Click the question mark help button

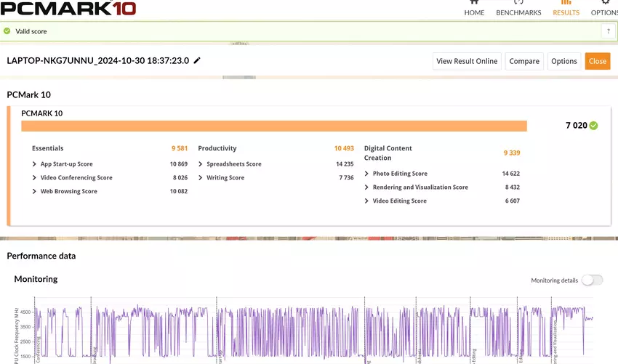[608, 31]
